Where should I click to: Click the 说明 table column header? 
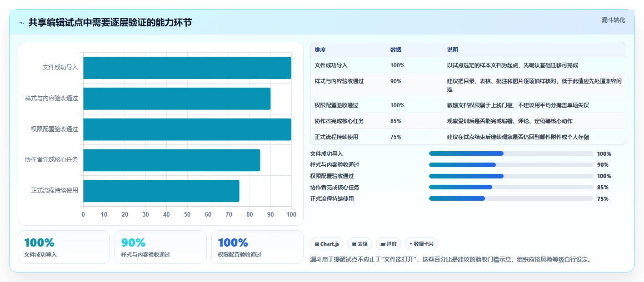(x=453, y=50)
